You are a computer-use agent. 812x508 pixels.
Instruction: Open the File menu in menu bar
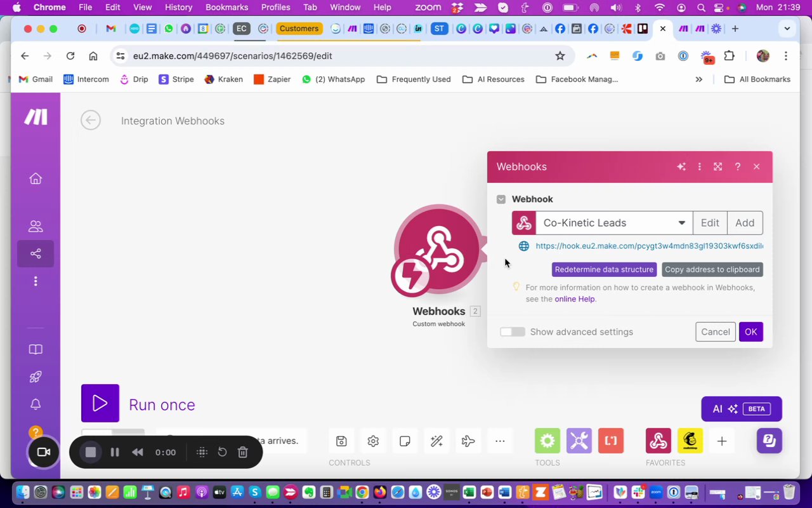(85, 8)
